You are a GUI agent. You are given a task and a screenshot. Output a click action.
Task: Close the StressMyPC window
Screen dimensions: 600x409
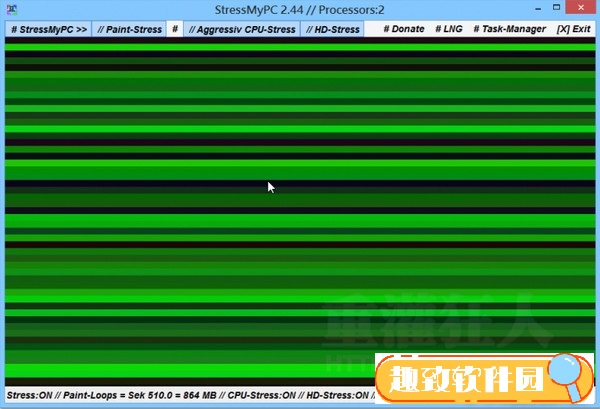pos(581,8)
